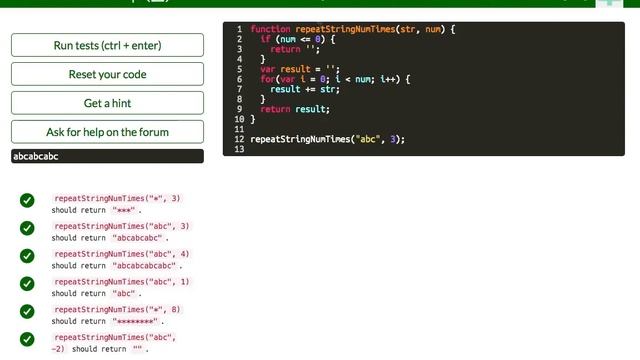Click expected value "abcabcabcabc" in tests
Screen dimensions: 640x360
click(144, 265)
